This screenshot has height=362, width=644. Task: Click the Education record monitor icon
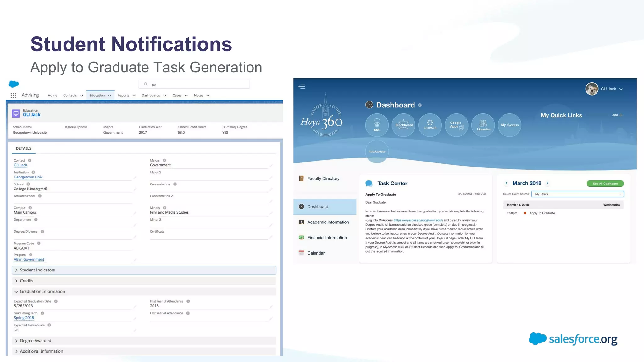tap(16, 113)
